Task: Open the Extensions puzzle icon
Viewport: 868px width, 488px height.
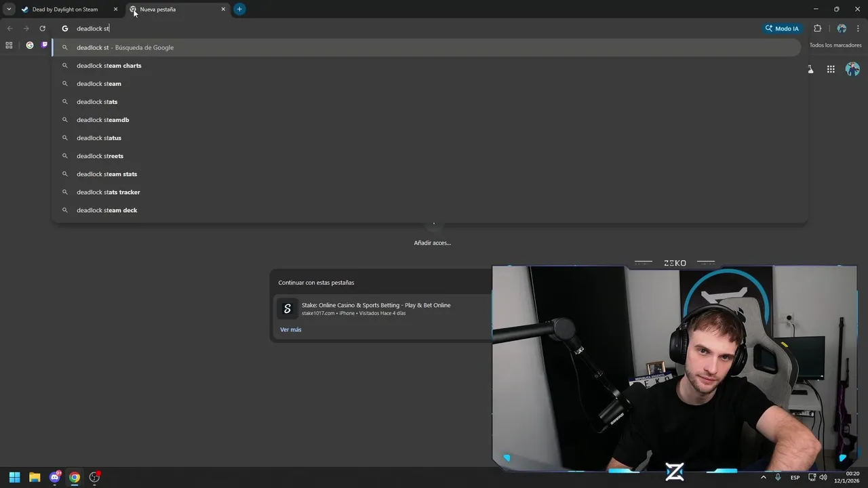Action: point(817,28)
